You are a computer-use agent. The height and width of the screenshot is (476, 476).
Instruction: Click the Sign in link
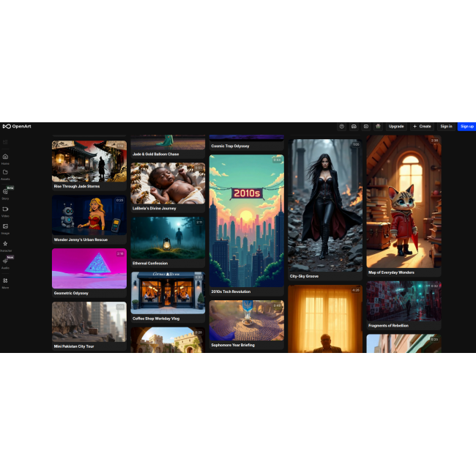[x=446, y=126]
